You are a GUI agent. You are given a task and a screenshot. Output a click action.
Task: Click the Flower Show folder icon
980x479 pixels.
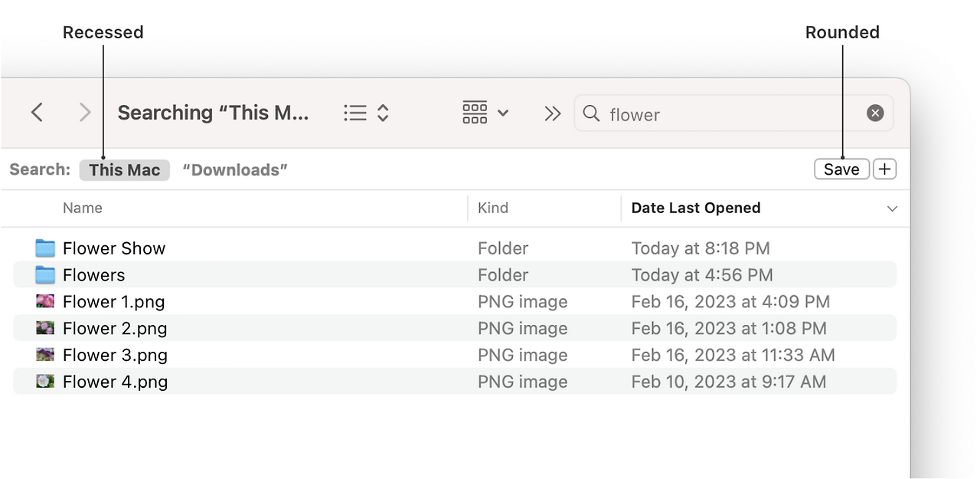[x=46, y=248]
